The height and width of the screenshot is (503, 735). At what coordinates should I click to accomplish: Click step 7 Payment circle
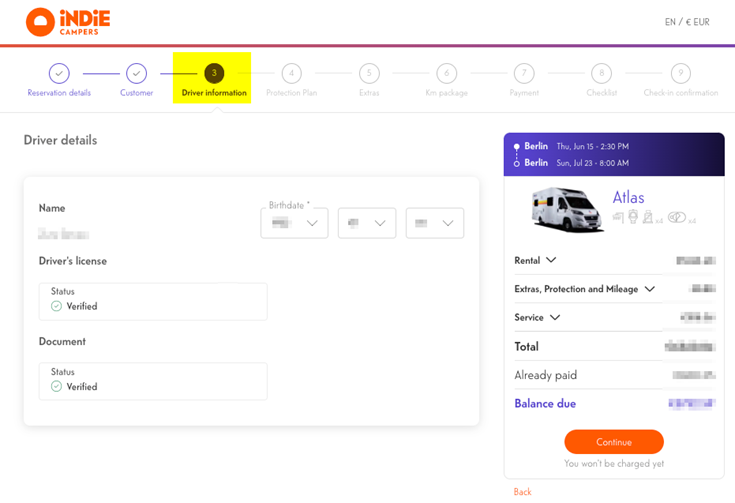pos(524,73)
